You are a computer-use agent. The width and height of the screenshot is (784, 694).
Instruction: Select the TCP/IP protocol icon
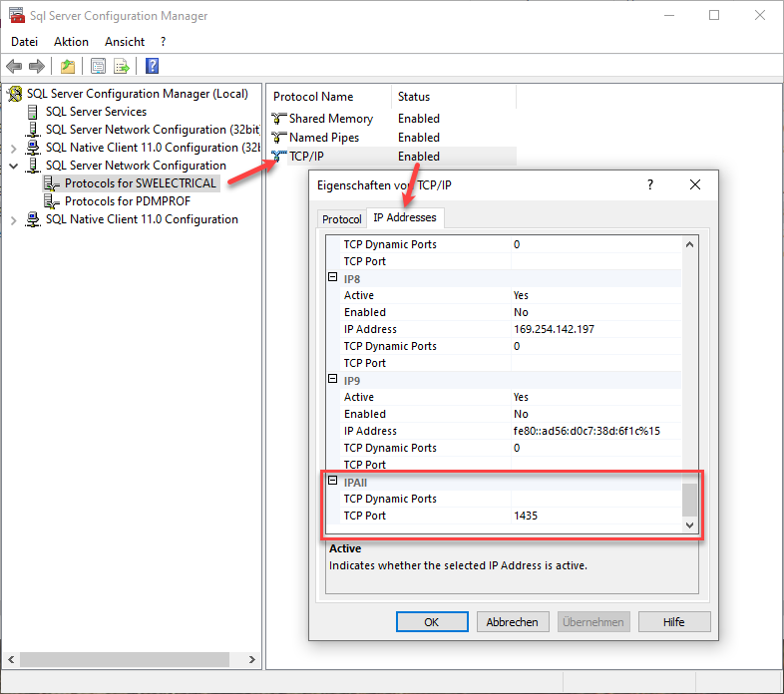coord(279,157)
